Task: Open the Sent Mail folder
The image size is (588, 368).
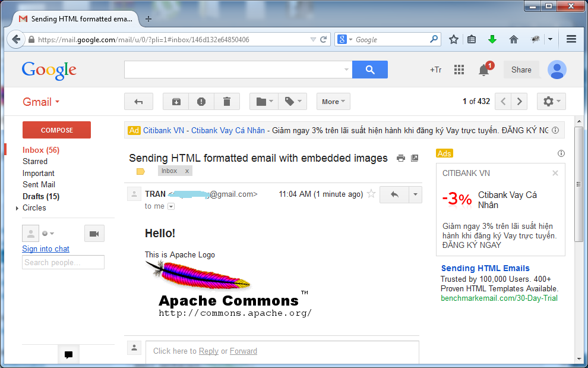Action: [39, 184]
